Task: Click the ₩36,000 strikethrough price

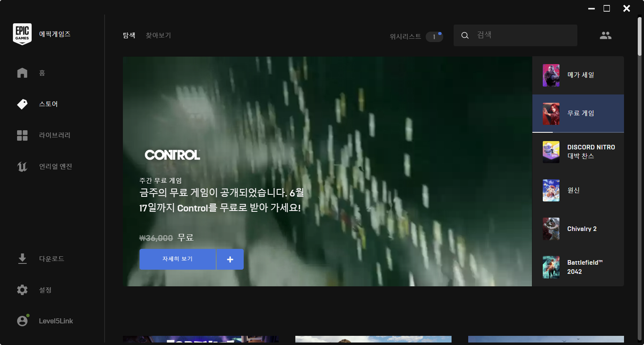Action: [156, 238]
